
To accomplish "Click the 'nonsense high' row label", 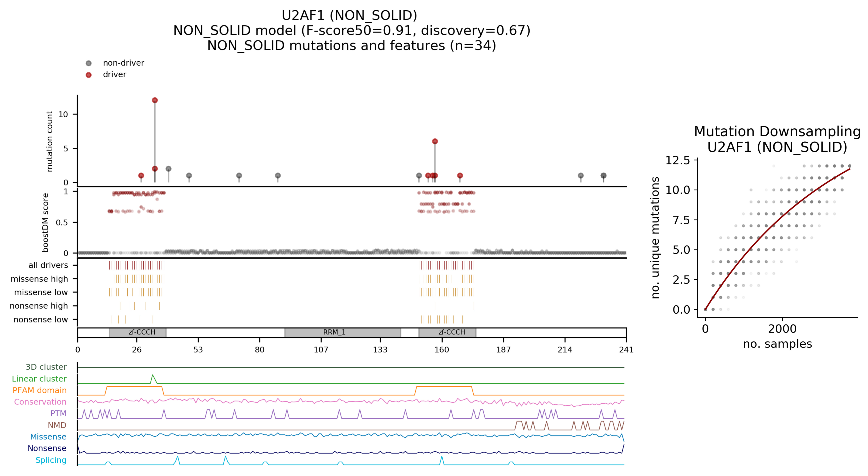I will pos(39,306).
